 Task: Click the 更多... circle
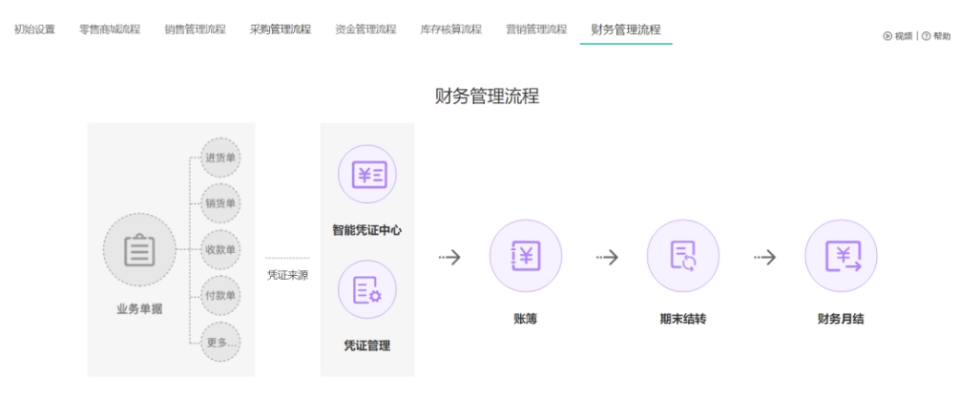[220, 342]
